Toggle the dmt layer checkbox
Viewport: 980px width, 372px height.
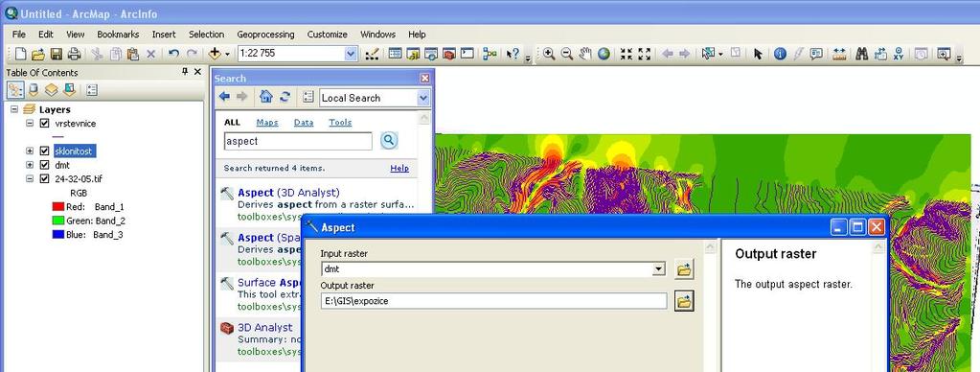[44, 165]
